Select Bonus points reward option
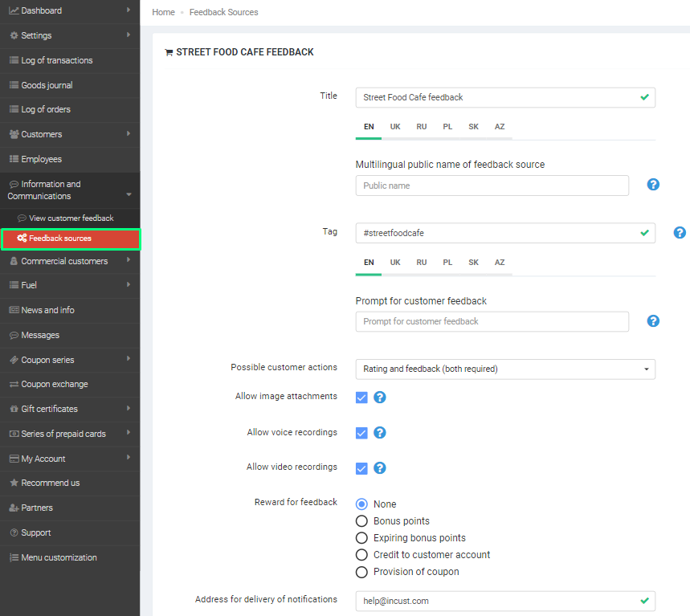 361,521
